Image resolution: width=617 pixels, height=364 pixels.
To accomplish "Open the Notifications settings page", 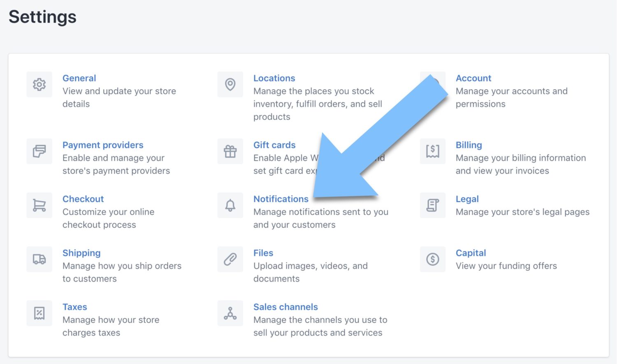I will tap(281, 199).
